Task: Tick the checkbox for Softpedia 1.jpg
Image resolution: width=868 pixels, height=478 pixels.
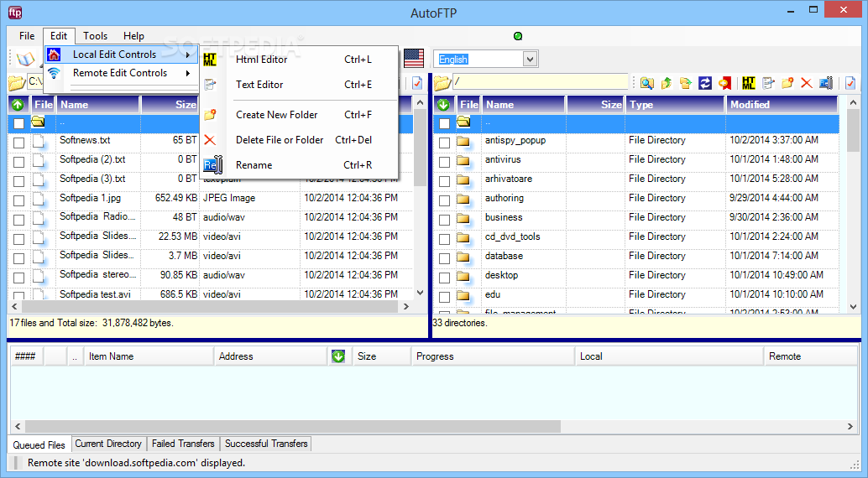Action: tap(18, 200)
